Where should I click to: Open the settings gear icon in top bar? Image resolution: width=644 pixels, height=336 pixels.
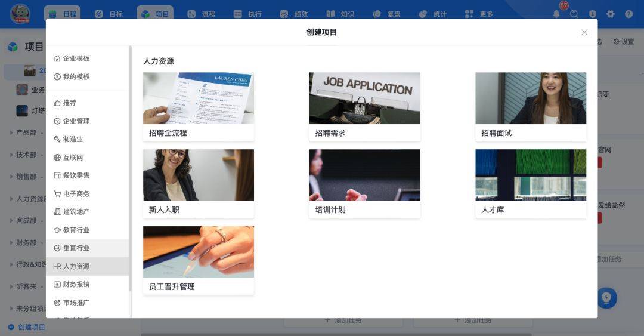(x=611, y=14)
